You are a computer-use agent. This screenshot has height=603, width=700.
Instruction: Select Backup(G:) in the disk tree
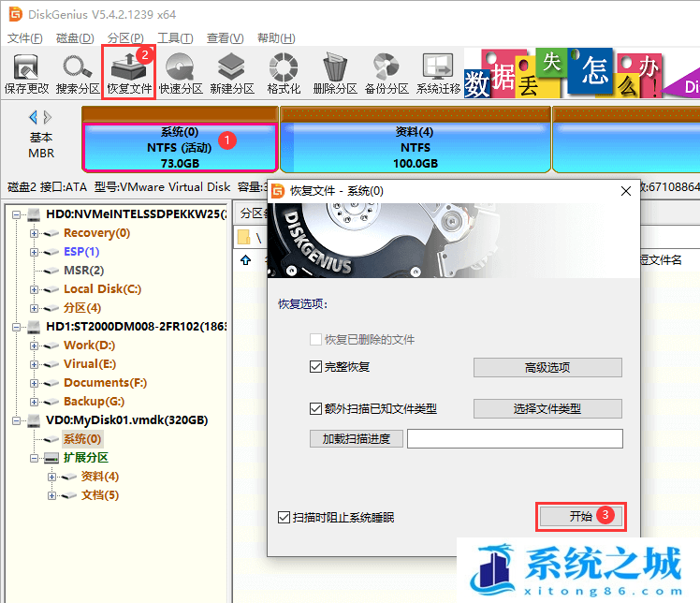[x=95, y=402]
